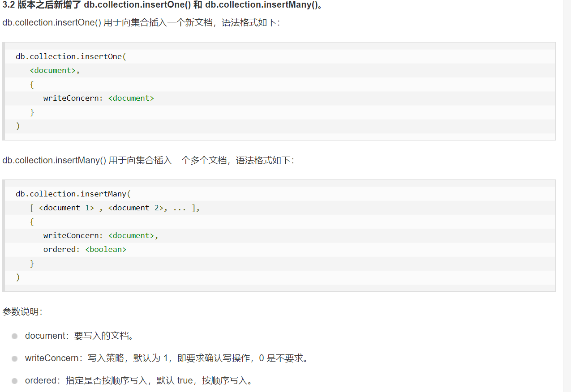Click writeConcern line inside the insertMany code block

pos(101,235)
